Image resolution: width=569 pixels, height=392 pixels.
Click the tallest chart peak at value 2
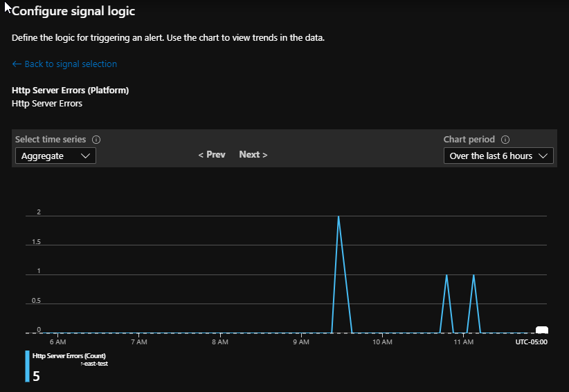(338, 216)
